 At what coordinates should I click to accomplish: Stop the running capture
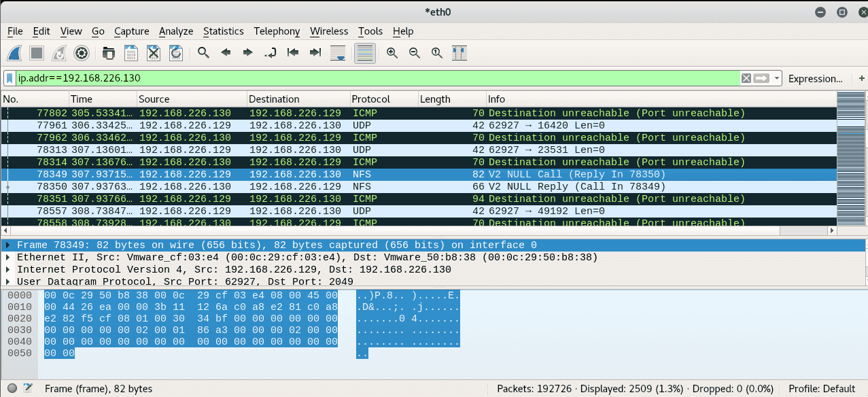[x=35, y=53]
